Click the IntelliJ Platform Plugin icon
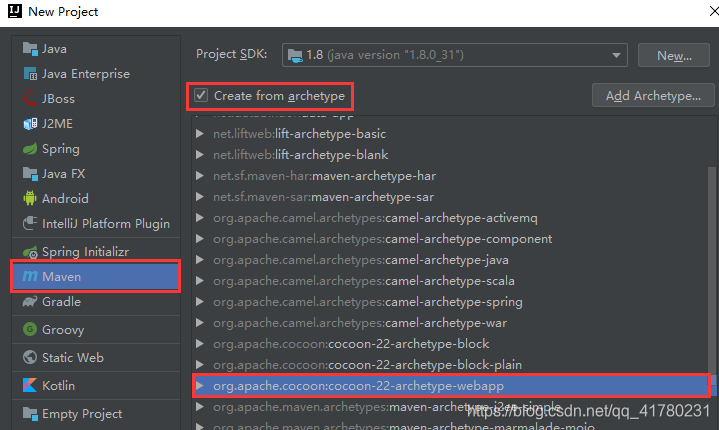Viewport: 719px width, 430px height. [30, 224]
